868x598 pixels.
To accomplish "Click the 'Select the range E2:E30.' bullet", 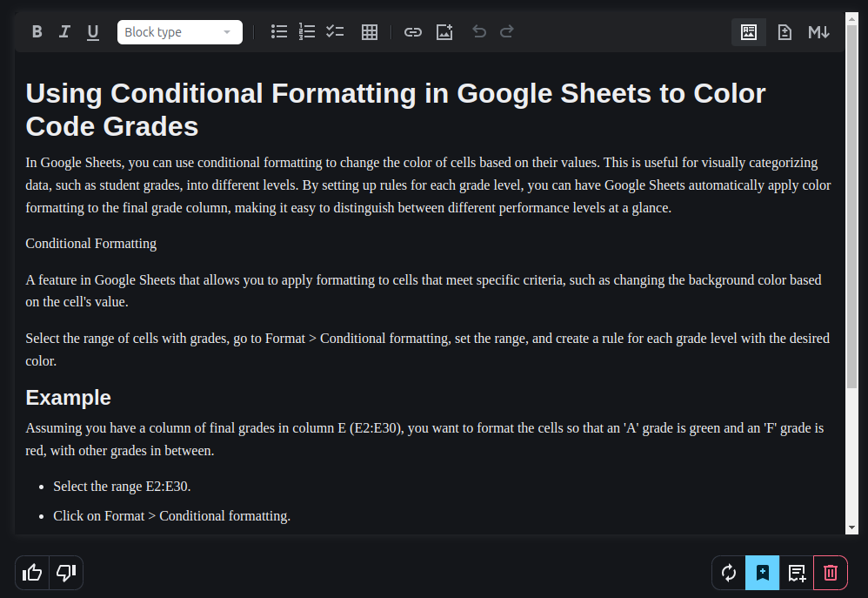I will tap(122, 486).
